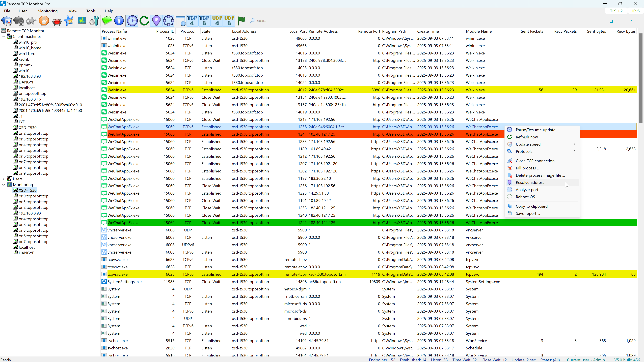Image resolution: width=644 pixels, height=362 pixels.
Task: Click the green flag toolbar icon
Action: click(241, 21)
